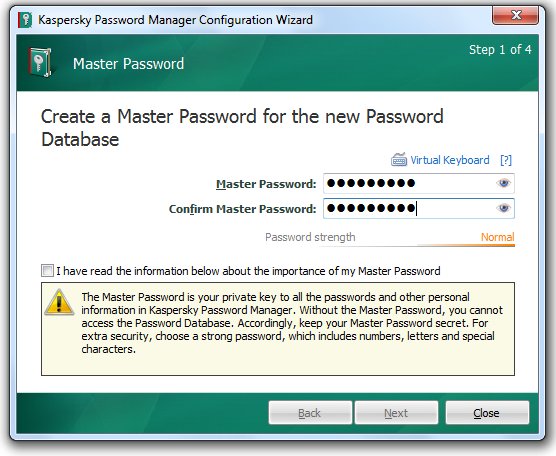This screenshot has height=456, width=556.
Task: Open help via the [?] link
Action: (506, 160)
